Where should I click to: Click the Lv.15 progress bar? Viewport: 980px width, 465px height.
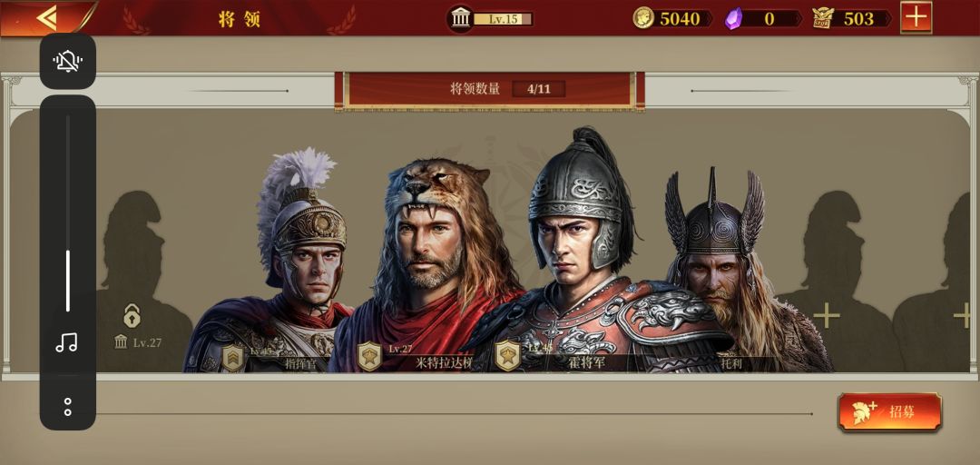pyautogui.click(x=503, y=19)
